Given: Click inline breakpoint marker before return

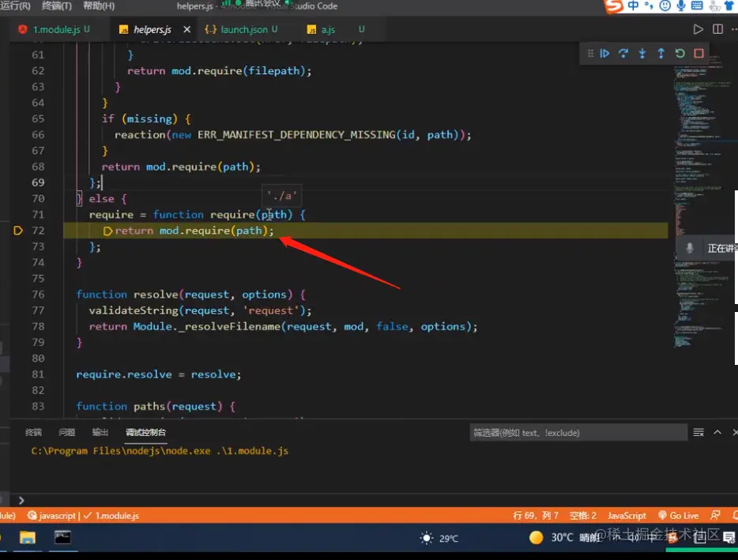Looking at the screenshot, I should coord(107,231).
